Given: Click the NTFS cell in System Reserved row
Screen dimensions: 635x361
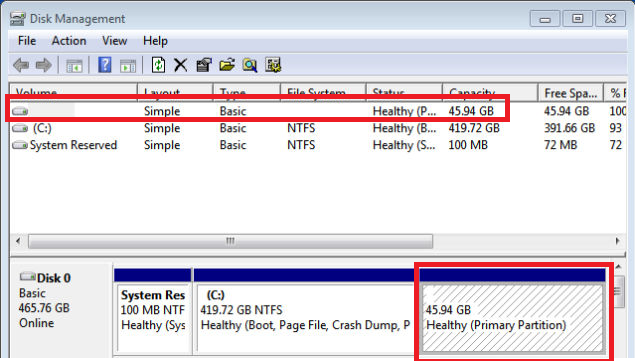Looking at the screenshot, I should click(x=301, y=145).
